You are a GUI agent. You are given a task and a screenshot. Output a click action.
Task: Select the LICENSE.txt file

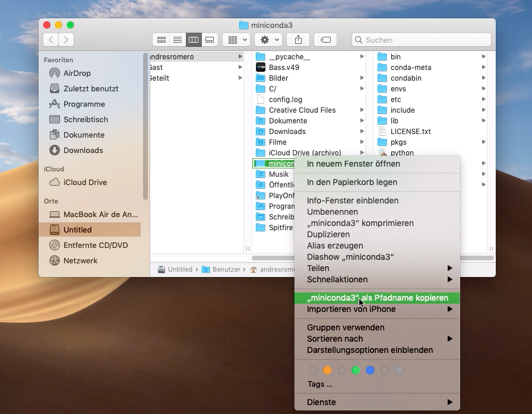408,131
